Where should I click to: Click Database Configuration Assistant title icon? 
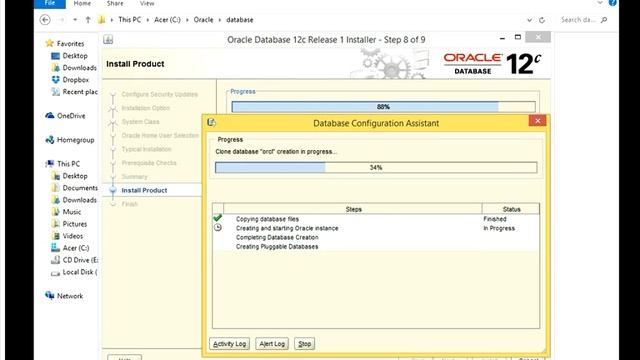coord(211,122)
